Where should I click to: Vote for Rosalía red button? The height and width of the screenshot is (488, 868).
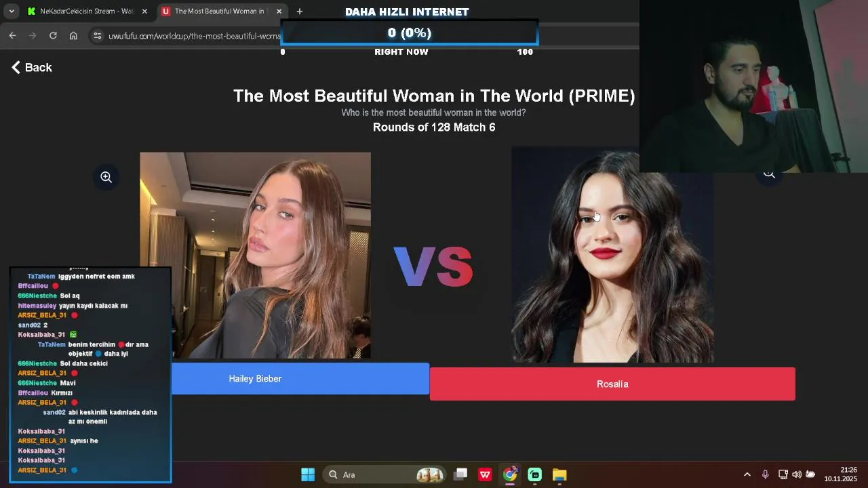point(612,384)
